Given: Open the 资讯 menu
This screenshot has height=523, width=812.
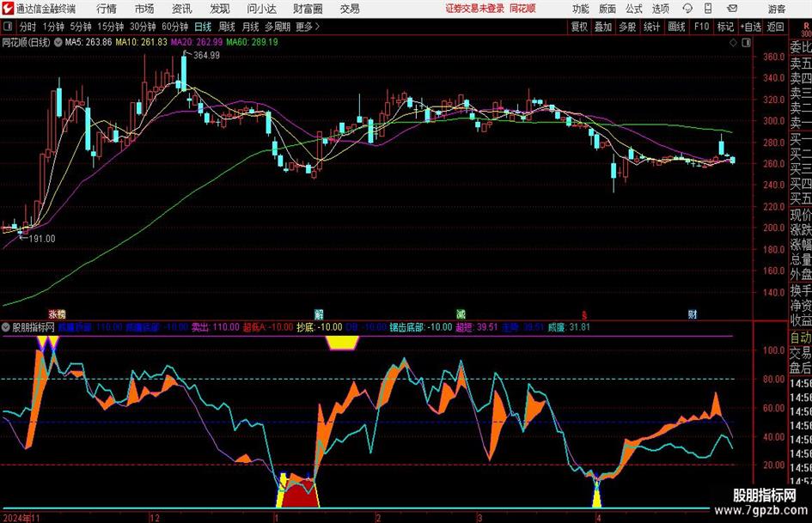Looking at the screenshot, I should (182, 9).
